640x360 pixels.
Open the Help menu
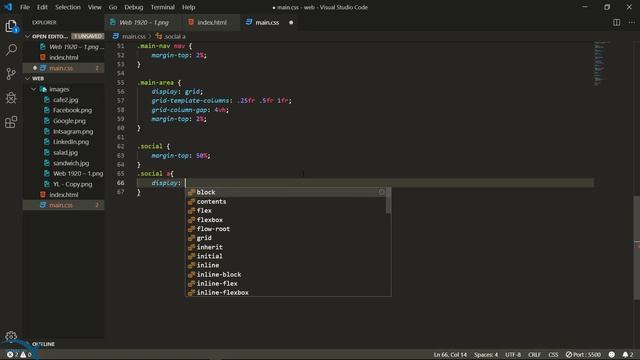tap(188, 7)
